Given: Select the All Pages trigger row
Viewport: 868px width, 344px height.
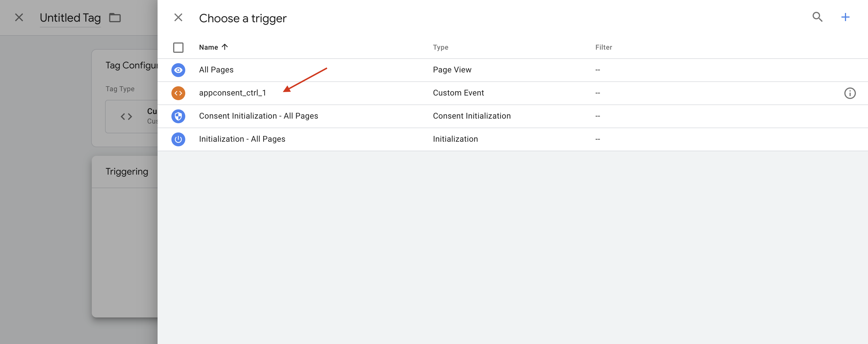Looking at the screenshot, I should pyautogui.click(x=216, y=70).
